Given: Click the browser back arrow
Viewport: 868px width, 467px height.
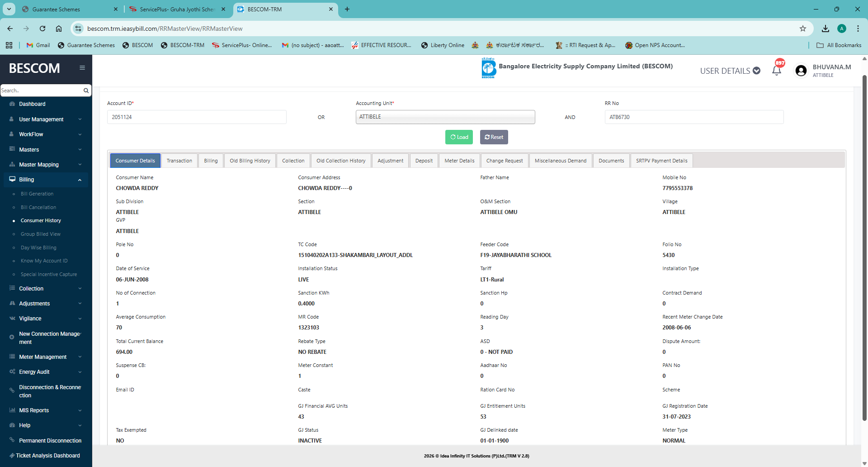Looking at the screenshot, I should click(10, 29).
